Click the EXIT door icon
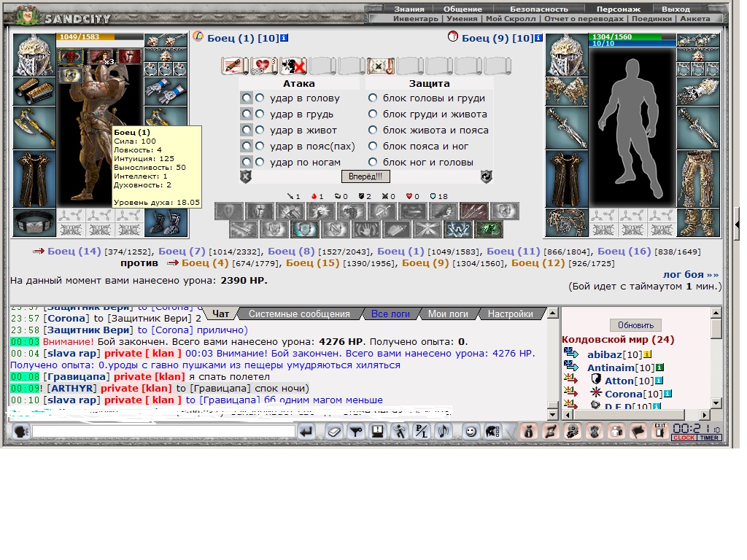 point(659,431)
